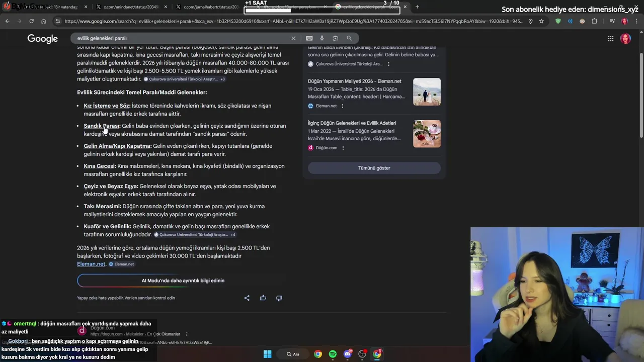This screenshot has height=362, width=644.
Task: Open three-dot menu beside dugun.com result
Action: pyautogui.click(x=187, y=334)
